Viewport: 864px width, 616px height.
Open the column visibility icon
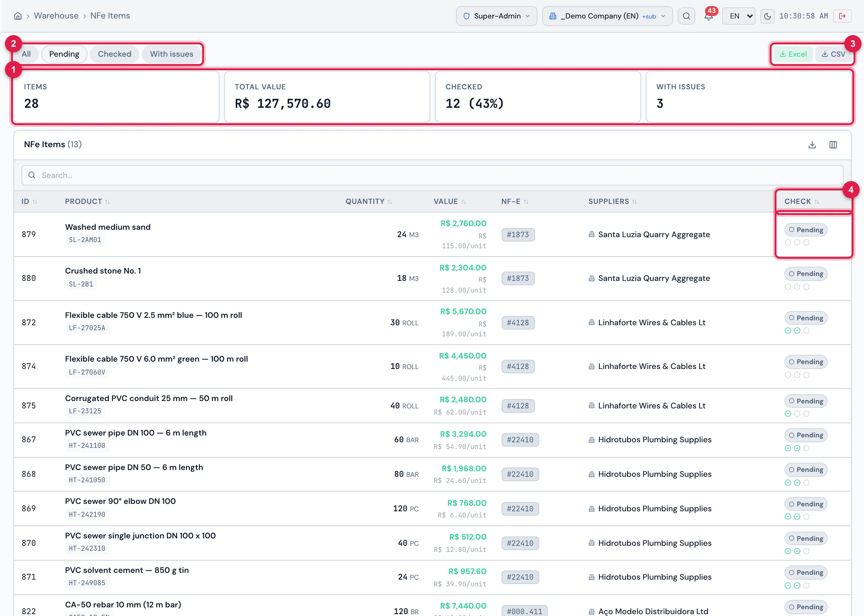click(x=833, y=145)
